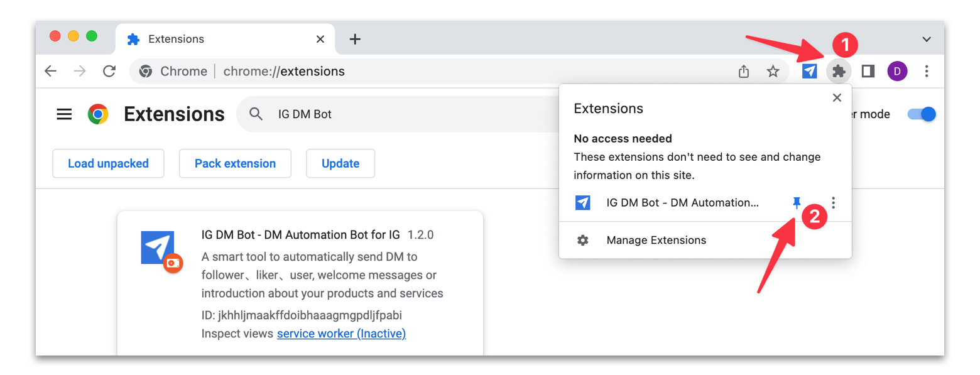Image resolution: width=980 pixels, height=375 pixels.
Task: Open the Extensions page hamburger menu
Action: 63,114
